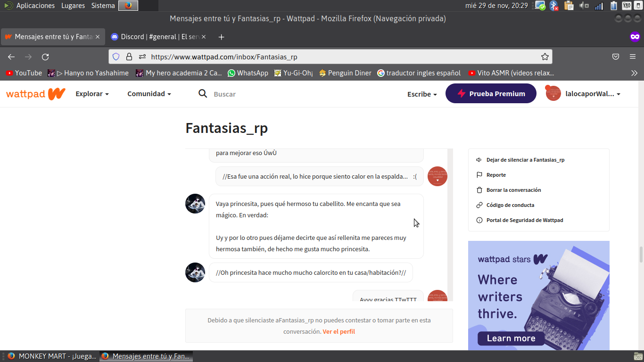
Task: Click the Bluetooth tray icon
Action: (x=554, y=6)
